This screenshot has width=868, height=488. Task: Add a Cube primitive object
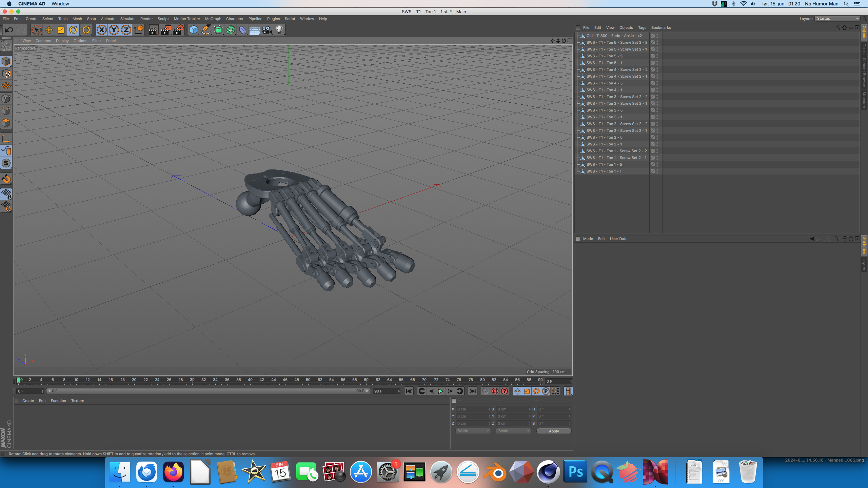point(194,30)
